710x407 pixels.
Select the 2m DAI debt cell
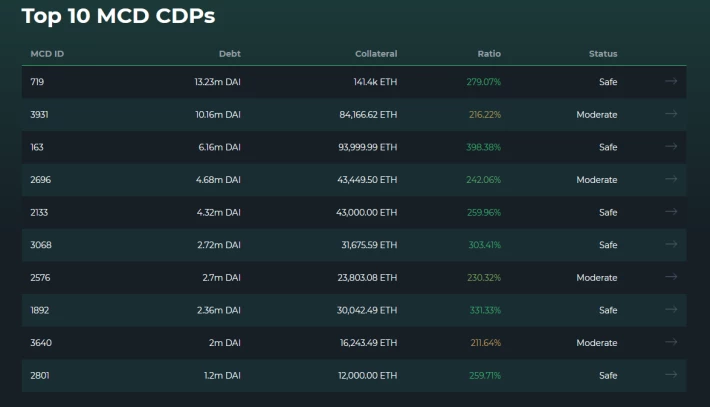click(x=225, y=343)
